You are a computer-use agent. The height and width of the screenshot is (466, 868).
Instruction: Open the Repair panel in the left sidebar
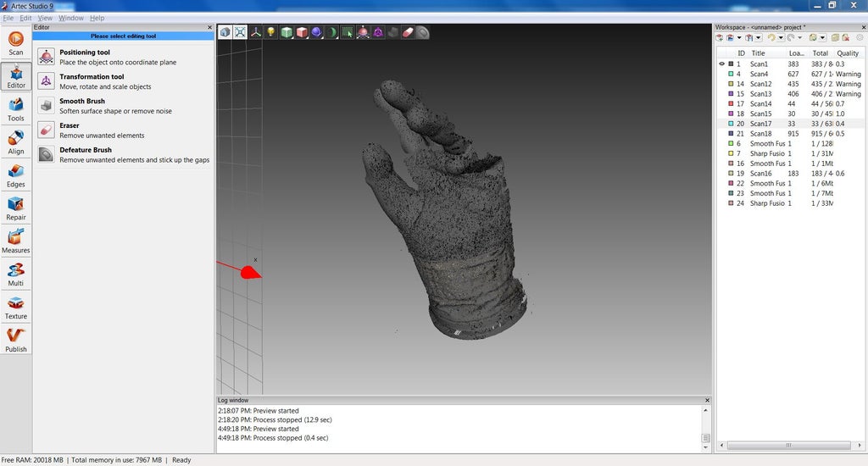pyautogui.click(x=16, y=206)
